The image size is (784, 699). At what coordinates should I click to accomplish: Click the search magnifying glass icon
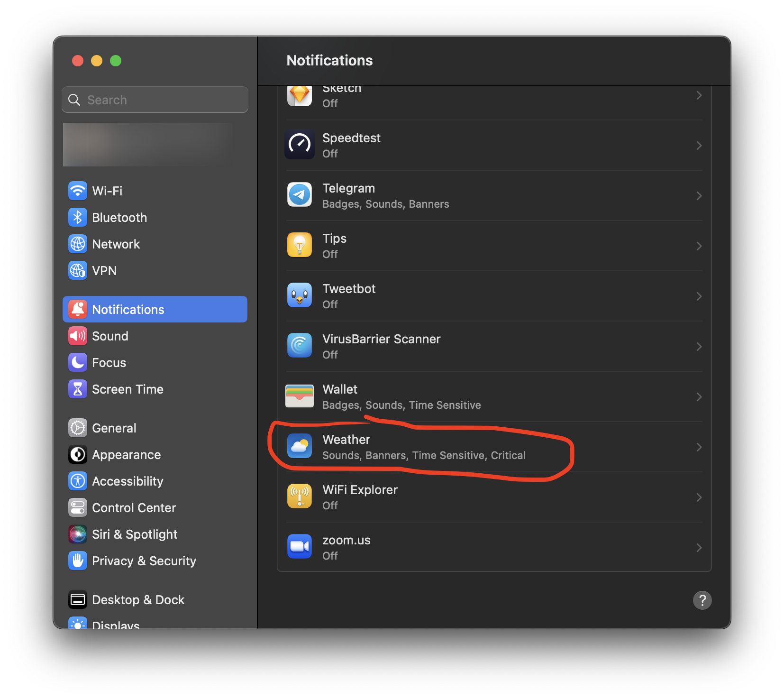tap(74, 100)
